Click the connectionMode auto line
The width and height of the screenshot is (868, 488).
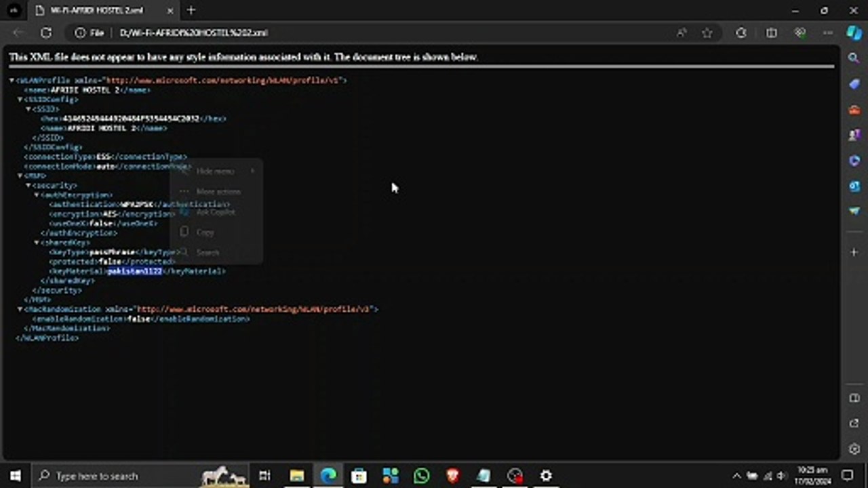107,166
